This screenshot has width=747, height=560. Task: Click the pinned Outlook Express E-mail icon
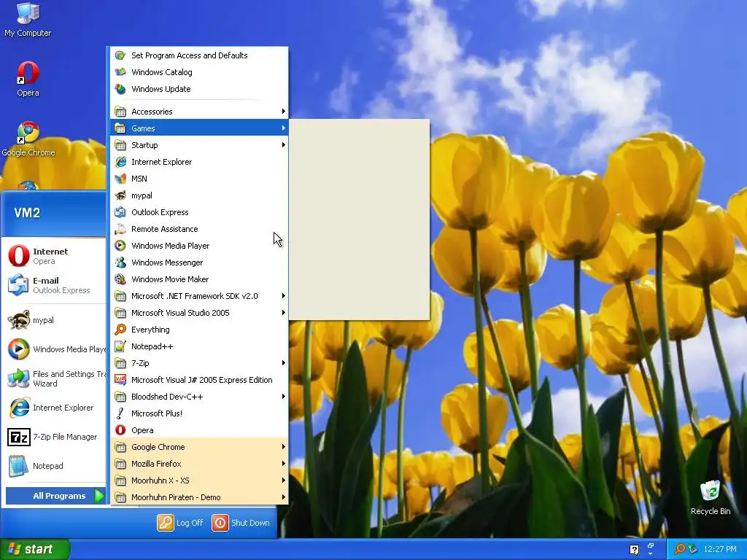click(x=18, y=285)
